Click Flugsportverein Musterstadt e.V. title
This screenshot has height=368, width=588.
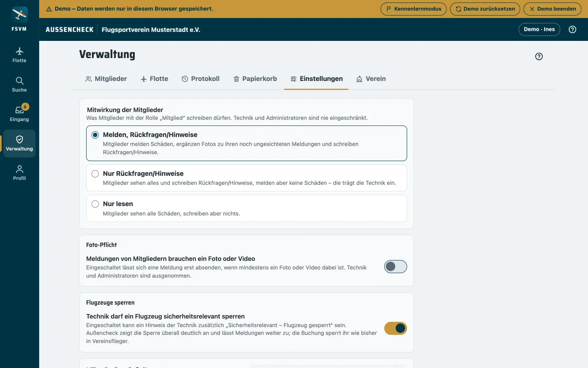151,30
